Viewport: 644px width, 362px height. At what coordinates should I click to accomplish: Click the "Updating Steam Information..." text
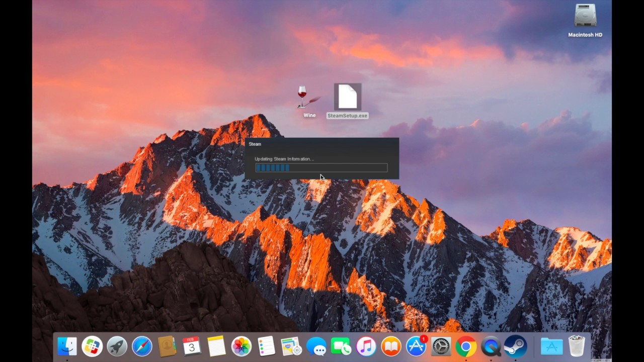click(x=284, y=159)
